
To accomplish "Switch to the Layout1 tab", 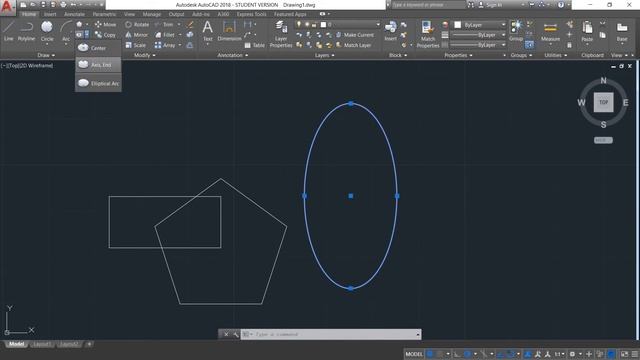I will click(x=42, y=344).
